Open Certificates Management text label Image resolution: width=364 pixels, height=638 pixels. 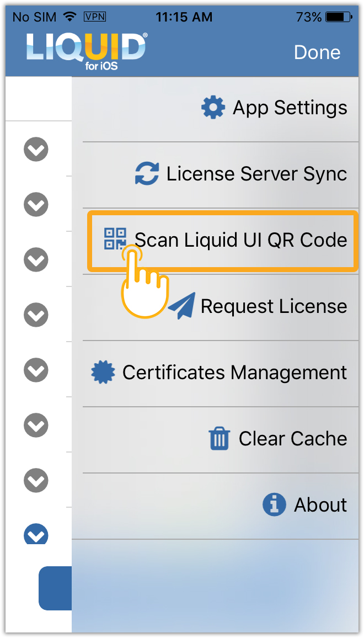pyautogui.click(x=234, y=373)
